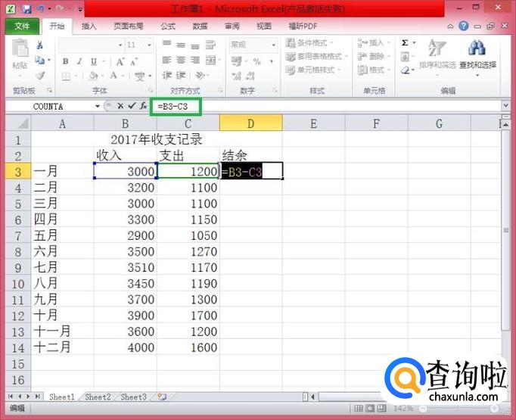Toggle top vertical alignment
Image resolution: width=516 pixels, height=420 pixels.
pos(167,44)
